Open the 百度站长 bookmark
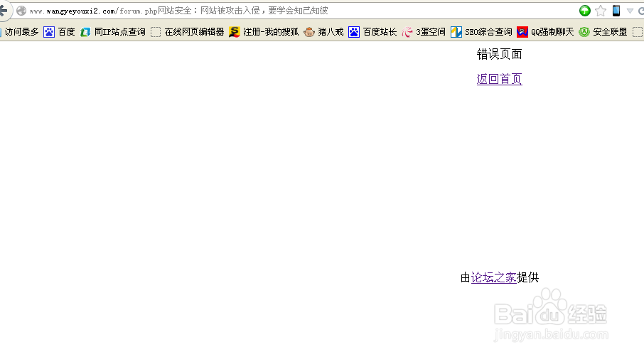 tap(380, 31)
